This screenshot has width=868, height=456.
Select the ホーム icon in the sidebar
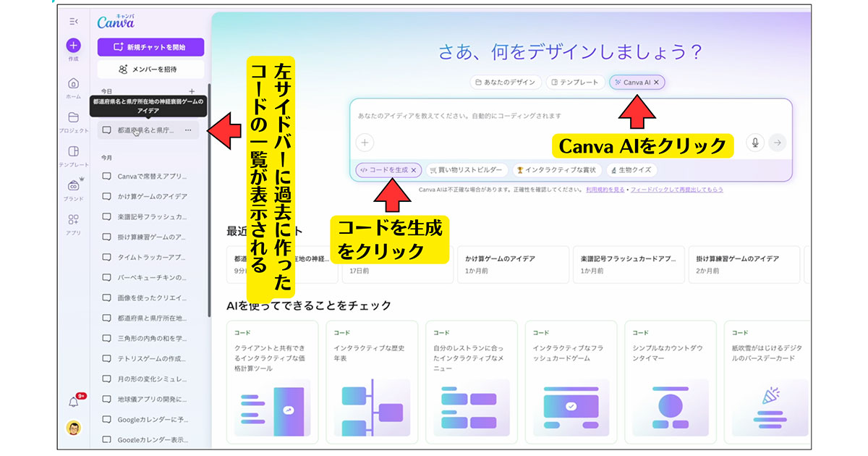pos(73,83)
